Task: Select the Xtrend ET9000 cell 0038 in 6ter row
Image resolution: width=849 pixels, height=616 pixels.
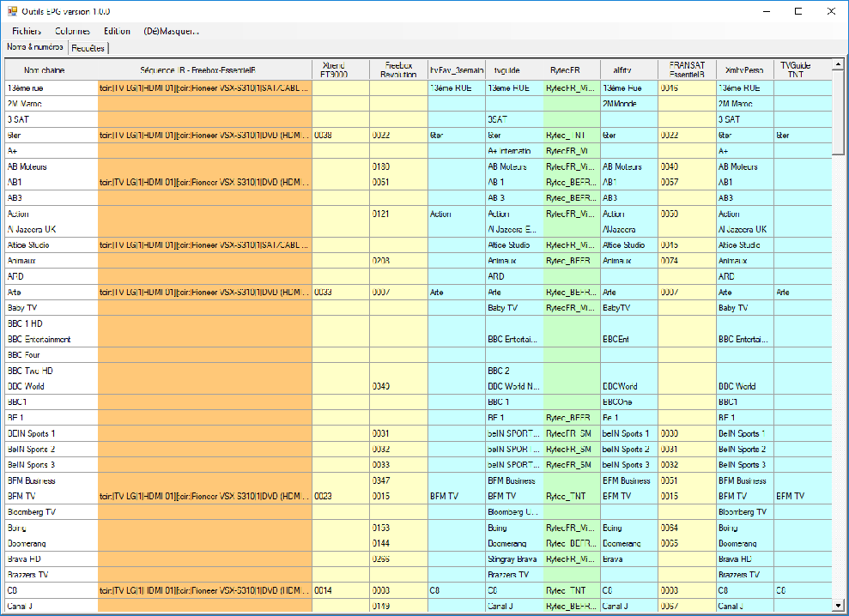Action: coord(341,136)
